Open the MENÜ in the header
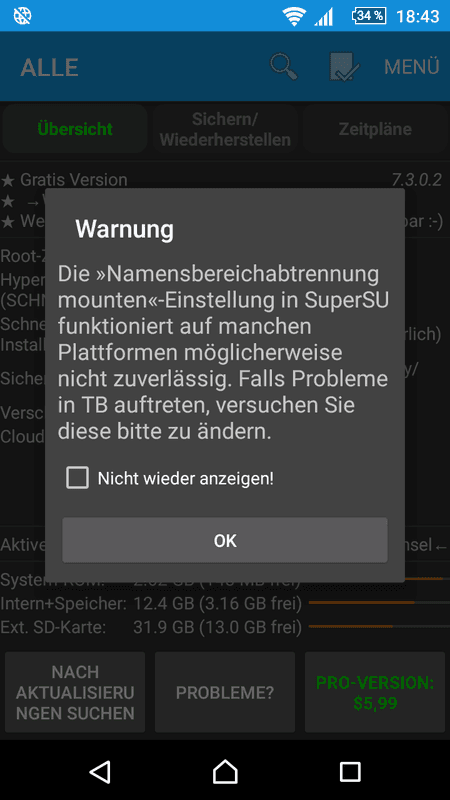 click(412, 67)
